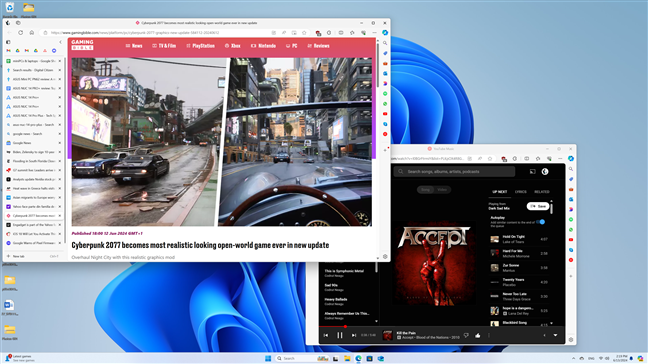The width and height of the screenshot is (648, 364).
Task: Open the tab actions menu icon above vertical tabs
Action: [x=8, y=42]
